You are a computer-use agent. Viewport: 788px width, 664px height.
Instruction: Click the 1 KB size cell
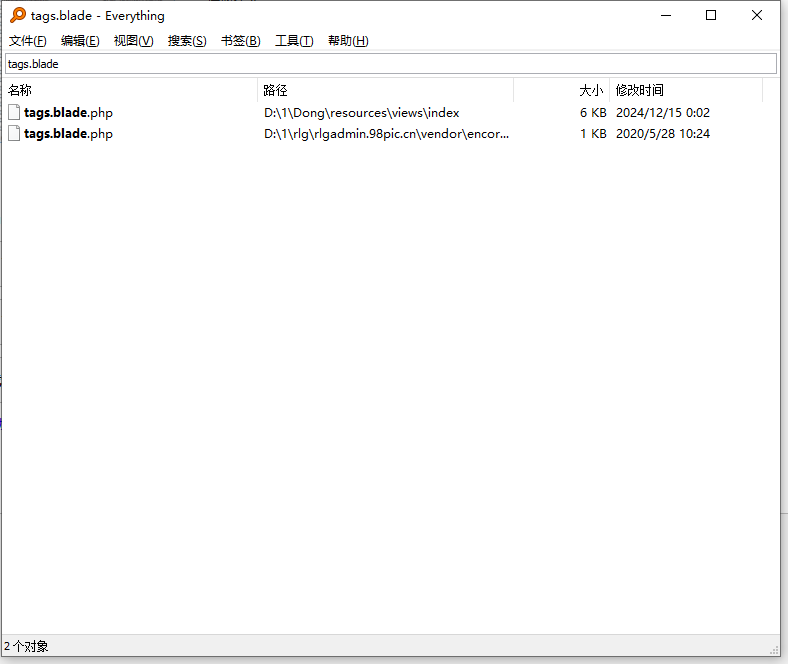click(x=593, y=134)
